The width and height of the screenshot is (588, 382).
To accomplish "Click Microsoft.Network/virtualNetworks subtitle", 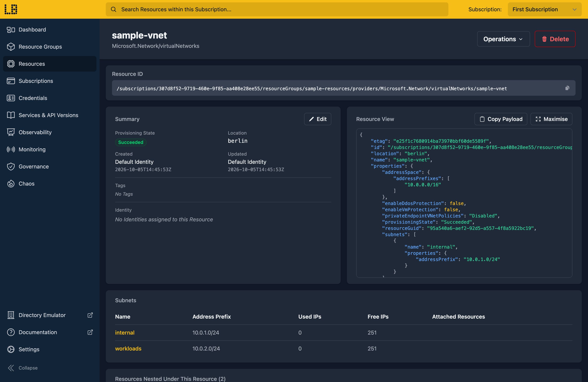I will [x=155, y=46].
